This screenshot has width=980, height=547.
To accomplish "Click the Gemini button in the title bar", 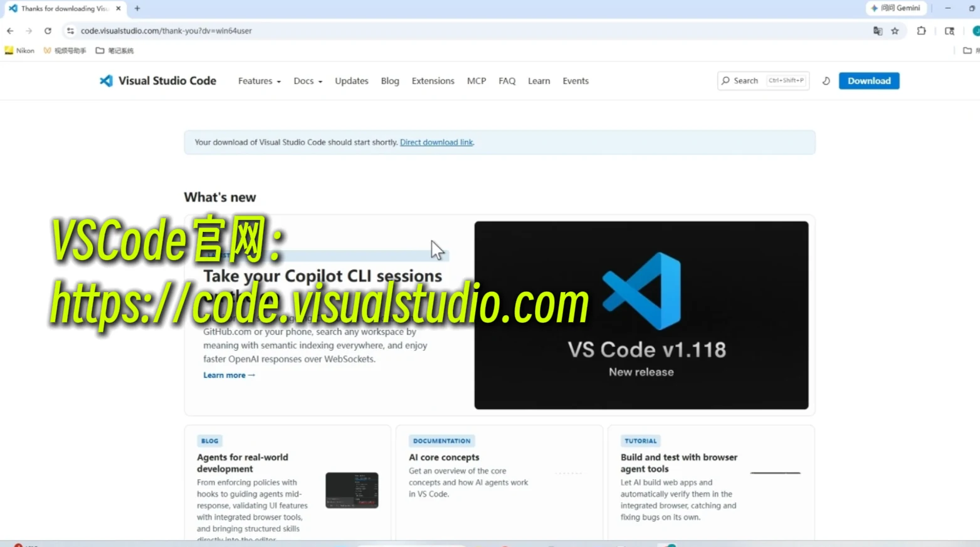I will click(896, 8).
